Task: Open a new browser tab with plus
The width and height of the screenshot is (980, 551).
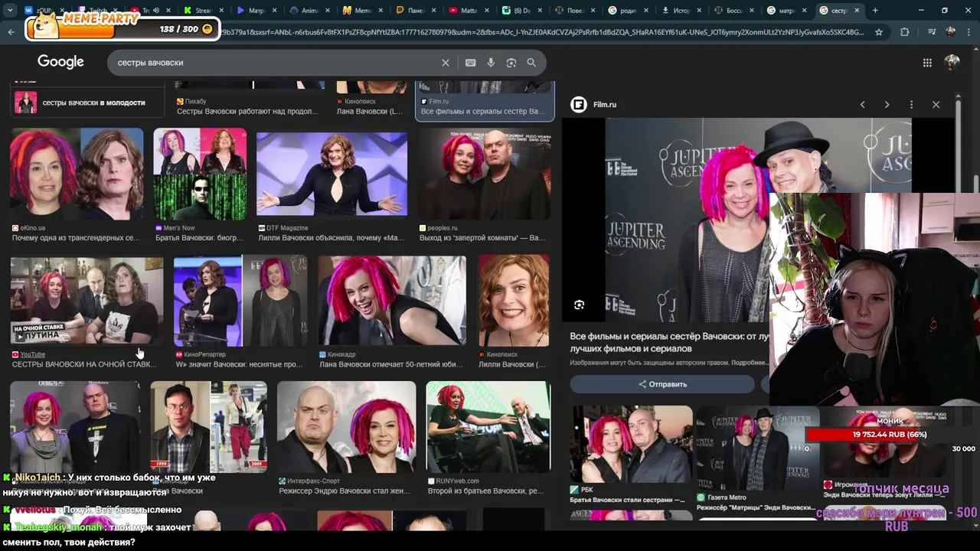Action: tap(875, 11)
